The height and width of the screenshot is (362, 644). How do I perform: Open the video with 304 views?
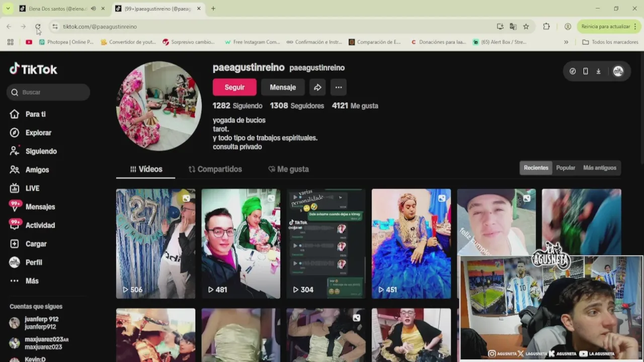pos(326,244)
